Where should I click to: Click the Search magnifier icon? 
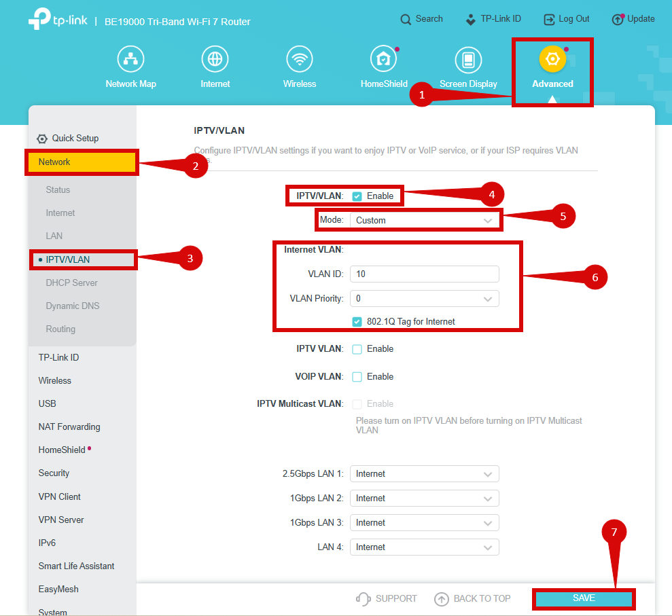coord(406,19)
